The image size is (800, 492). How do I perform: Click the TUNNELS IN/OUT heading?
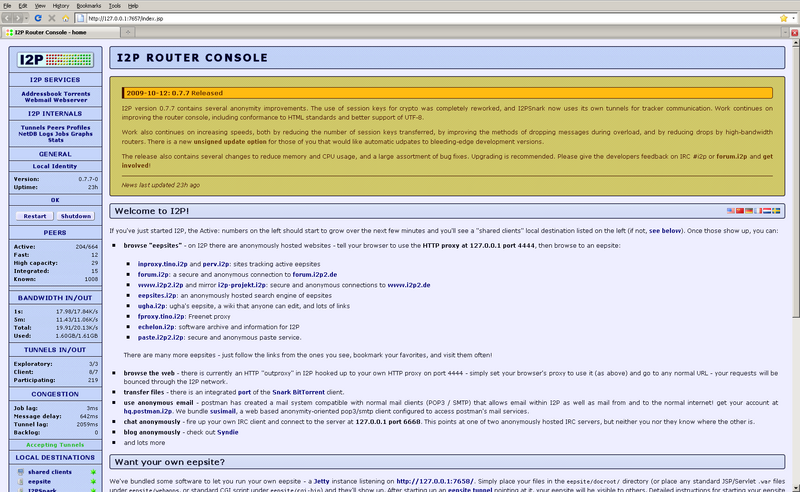pyautogui.click(x=55, y=350)
